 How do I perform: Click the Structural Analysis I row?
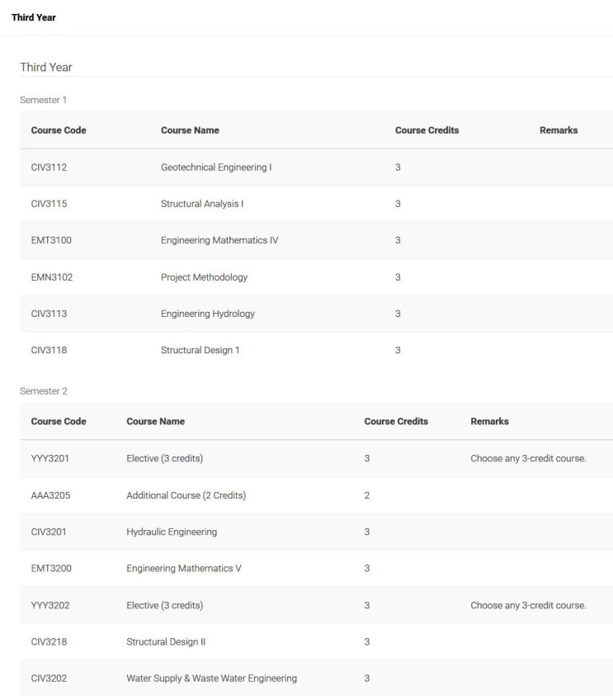[316, 204]
